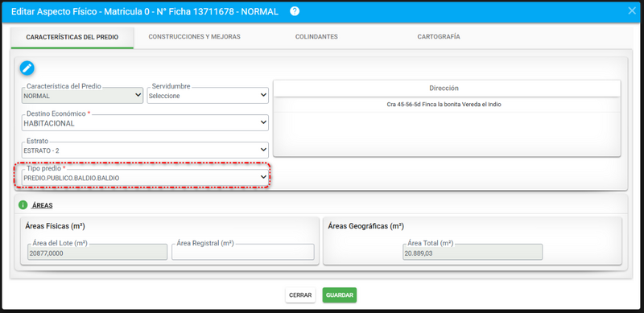Select the address row Cra 45-56-5d Finca la bonita
Screen dimensions: 644x313
coord(444,105)
